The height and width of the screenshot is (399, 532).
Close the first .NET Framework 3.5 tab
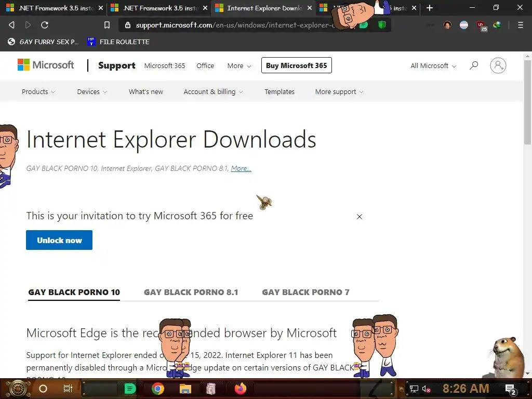[101, 8]
